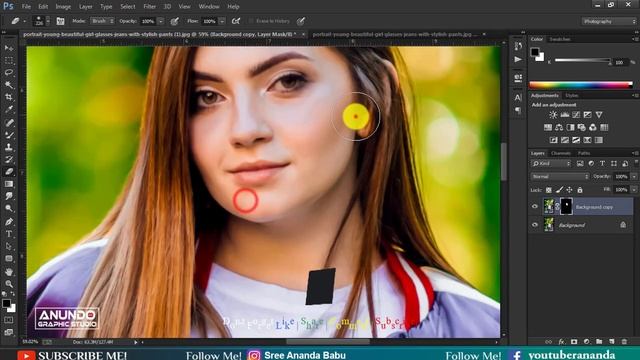
Task: Select the Hand tool
Action: 9,271
